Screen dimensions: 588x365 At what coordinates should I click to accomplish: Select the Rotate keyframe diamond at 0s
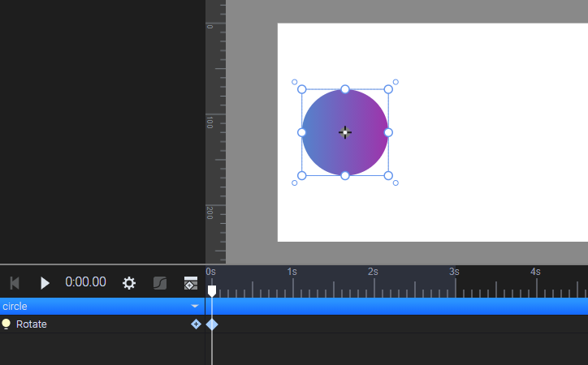212,324
